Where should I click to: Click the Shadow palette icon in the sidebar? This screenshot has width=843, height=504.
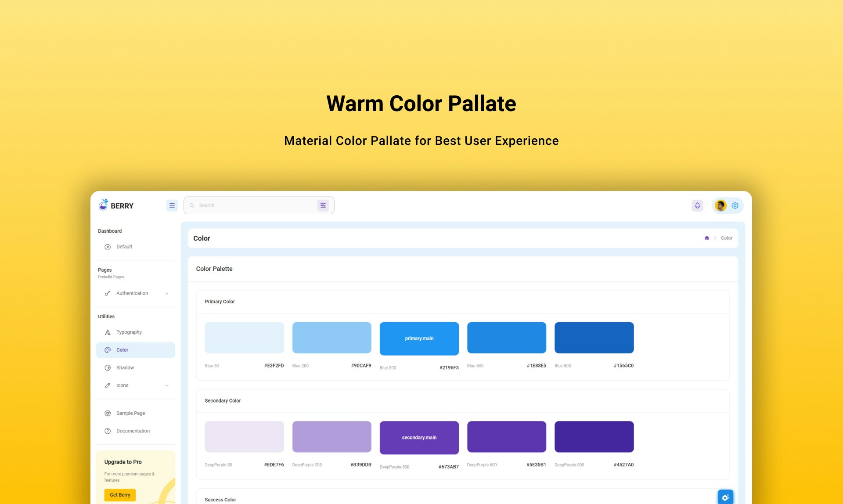pyautogui.click(x=108, y=367)
